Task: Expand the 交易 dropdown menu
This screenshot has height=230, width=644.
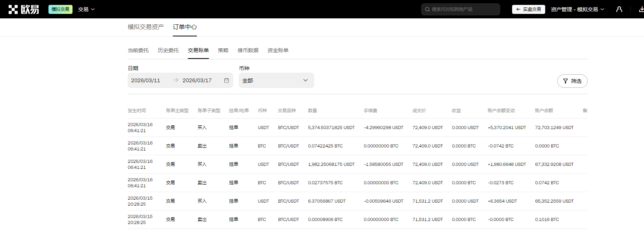Action: click(86, 9)
